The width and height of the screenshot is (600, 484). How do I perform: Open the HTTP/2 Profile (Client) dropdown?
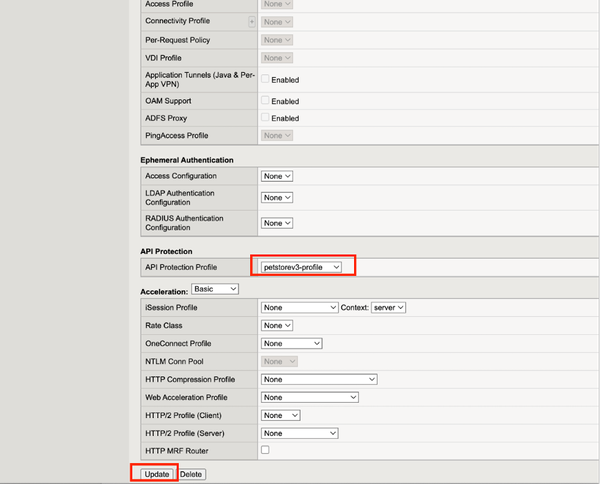point(280,416)
